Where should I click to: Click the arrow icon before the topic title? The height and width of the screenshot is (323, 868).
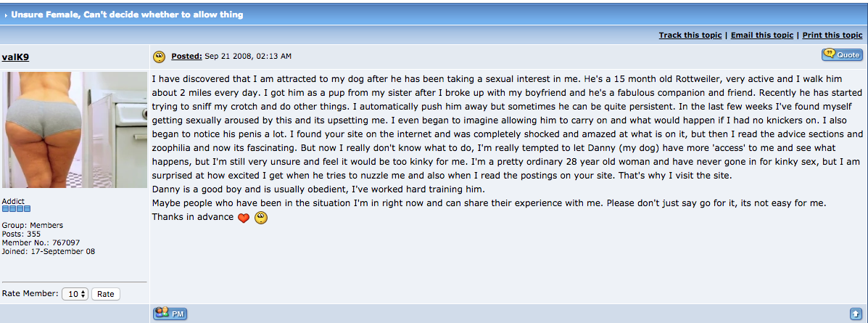(6, 15)
